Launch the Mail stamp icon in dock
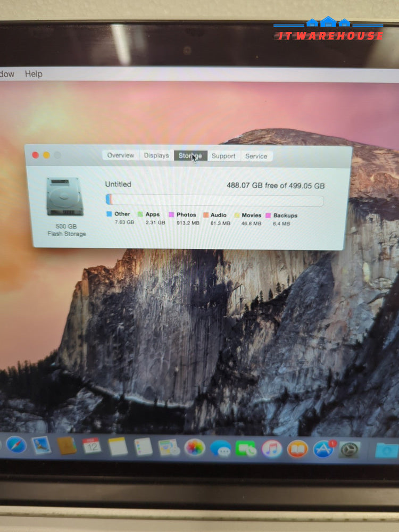Image resolution: width=399 pixels, height=532 pixels. pos(41,445)
